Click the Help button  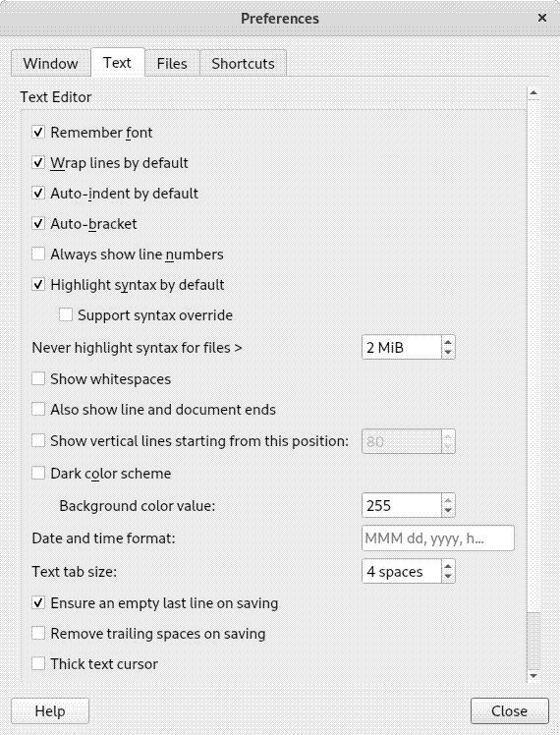coord(50,711)
